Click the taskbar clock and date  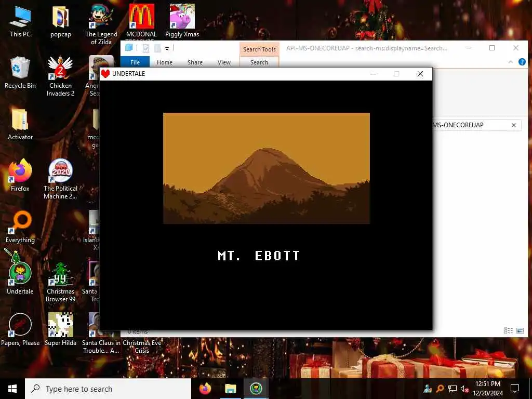point(487,389)
